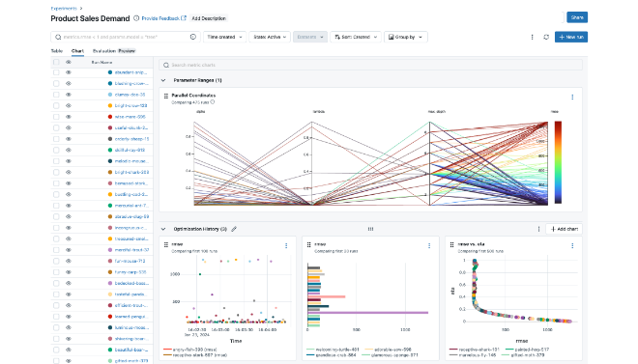Open the Parallel Coordinates chart options menu
The height and width of the screenshot is (364, 638).
click(572, 98)
